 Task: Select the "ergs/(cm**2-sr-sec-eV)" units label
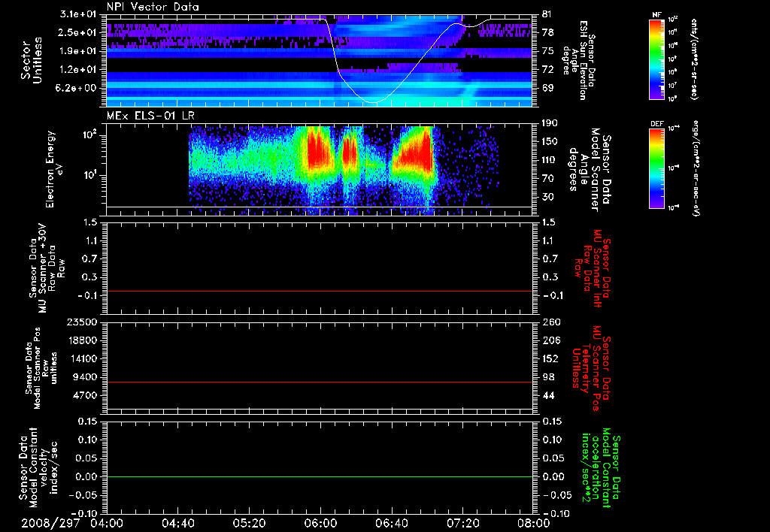tap(696, 168)
